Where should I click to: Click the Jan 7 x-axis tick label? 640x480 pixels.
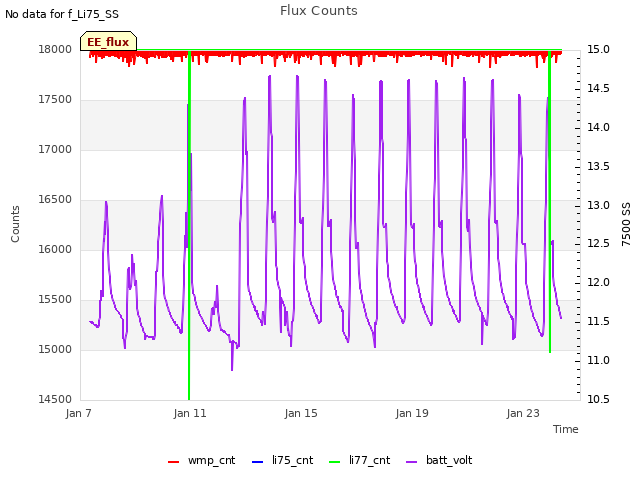coord(78,413)
